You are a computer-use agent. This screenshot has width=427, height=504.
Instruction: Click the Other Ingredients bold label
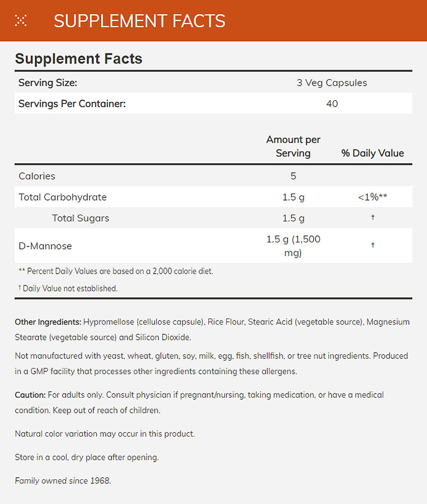click(48, 322)
